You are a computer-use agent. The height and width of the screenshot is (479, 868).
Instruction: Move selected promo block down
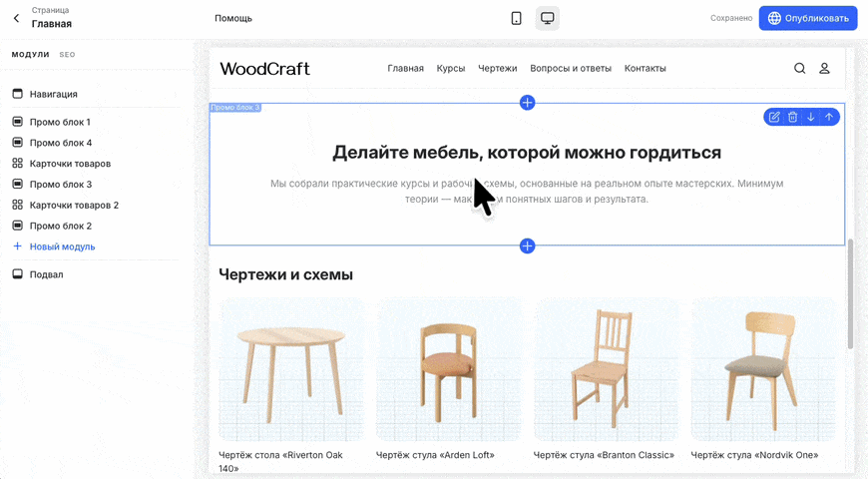click(811, 117)
